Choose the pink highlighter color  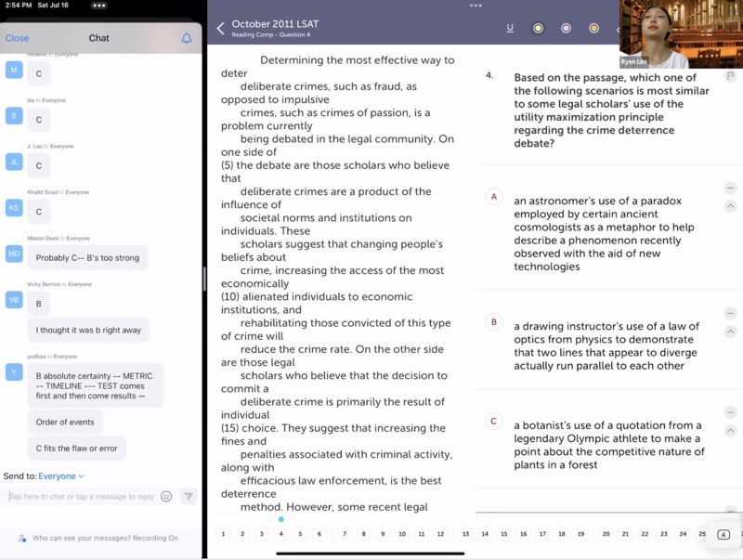click(566, 28)
